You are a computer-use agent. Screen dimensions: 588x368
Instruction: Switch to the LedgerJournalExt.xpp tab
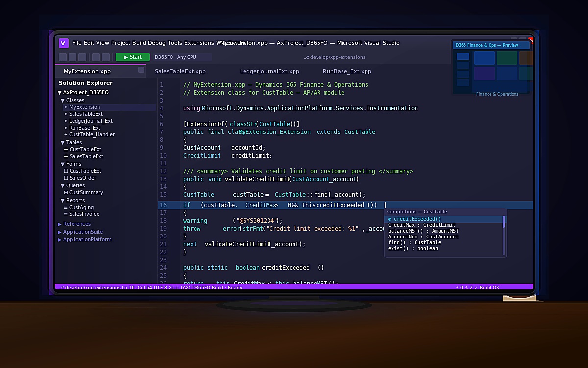point(269,71)
